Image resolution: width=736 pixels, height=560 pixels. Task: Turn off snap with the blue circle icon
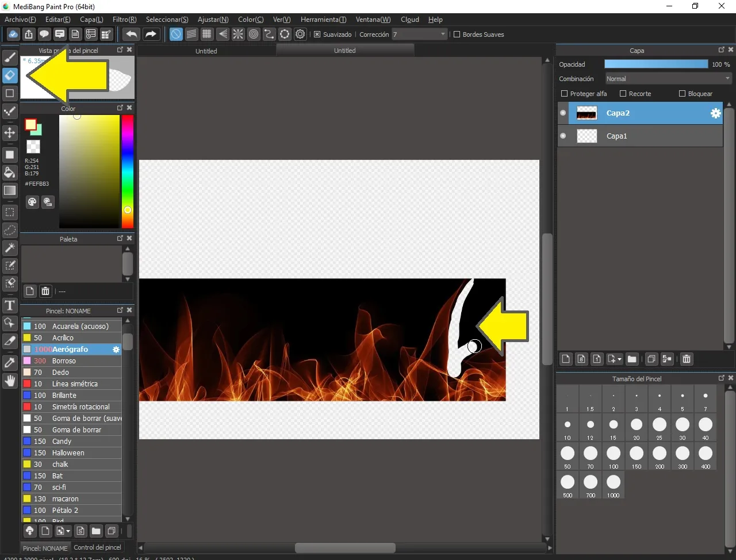(x=176, y=34)
